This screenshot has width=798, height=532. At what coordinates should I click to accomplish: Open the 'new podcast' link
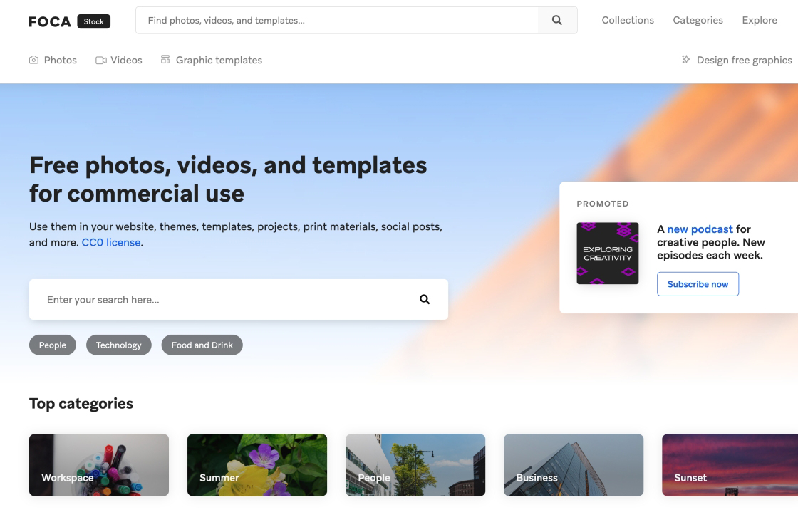click(700, 229)
